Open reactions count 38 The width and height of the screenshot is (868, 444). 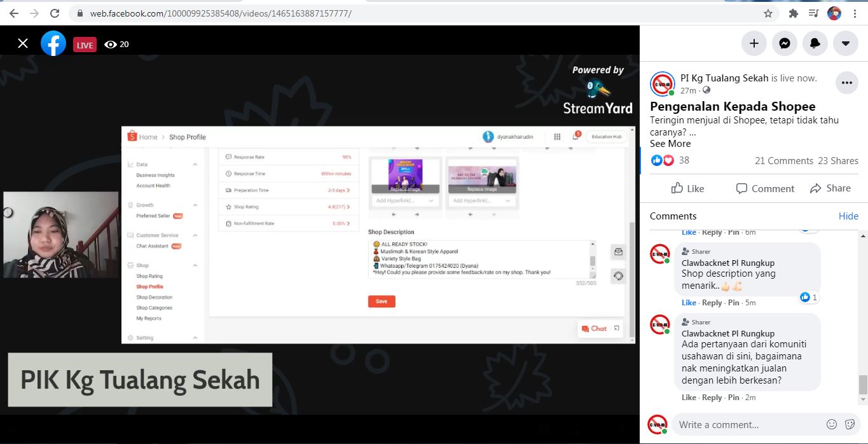click(684, 160)
